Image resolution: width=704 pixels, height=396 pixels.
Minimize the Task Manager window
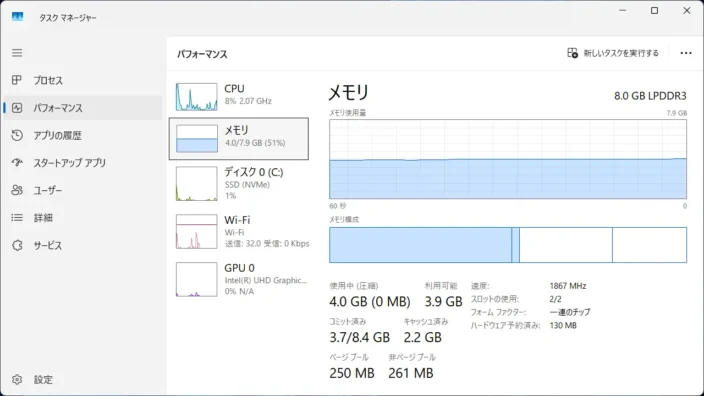pyautogui.click(x=622, y=10)
